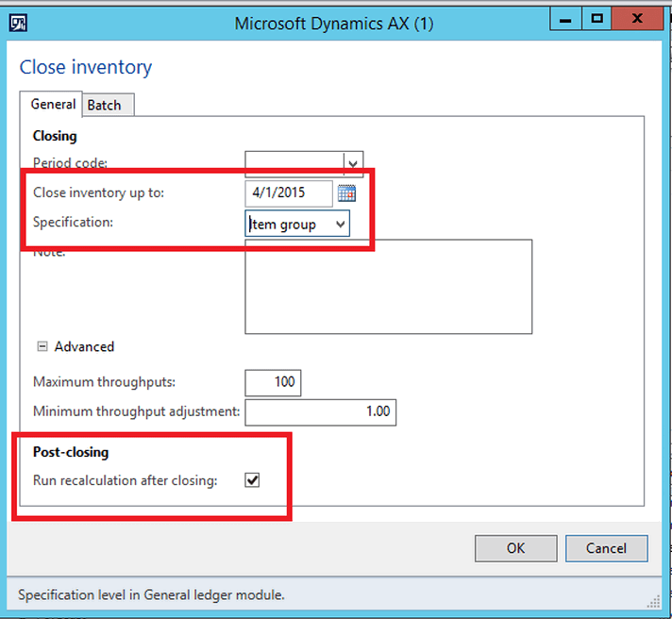
Task: Minimize the Dynamics AX window
Action: pyautogui.click(x=565, y=20)
